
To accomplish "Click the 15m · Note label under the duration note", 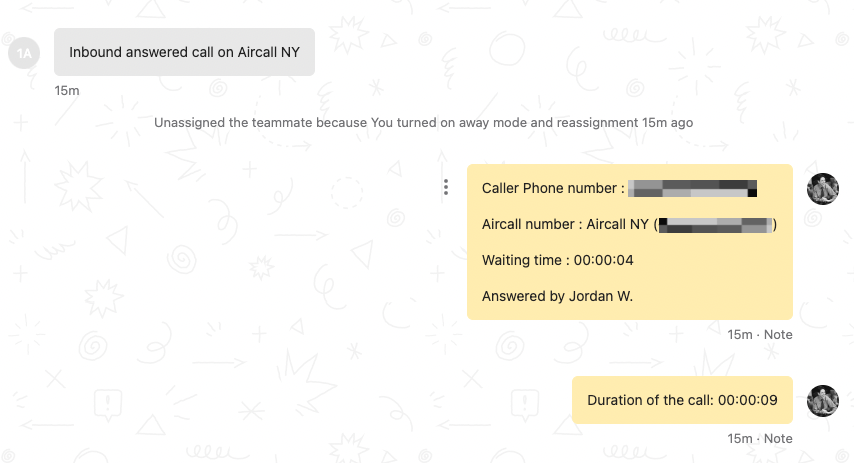I will [x=760, y=438].
